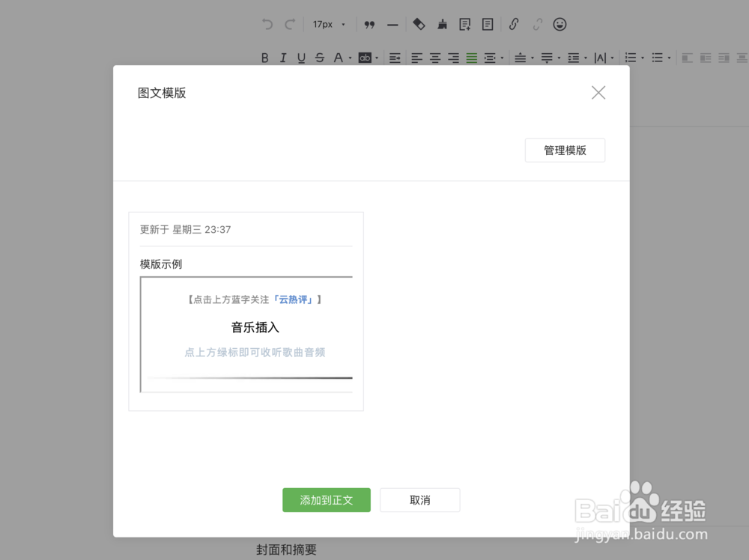Toggle strikethrough text formatting
The height and width of the screenshot is (560, 749).
click(x=320, y=58)
